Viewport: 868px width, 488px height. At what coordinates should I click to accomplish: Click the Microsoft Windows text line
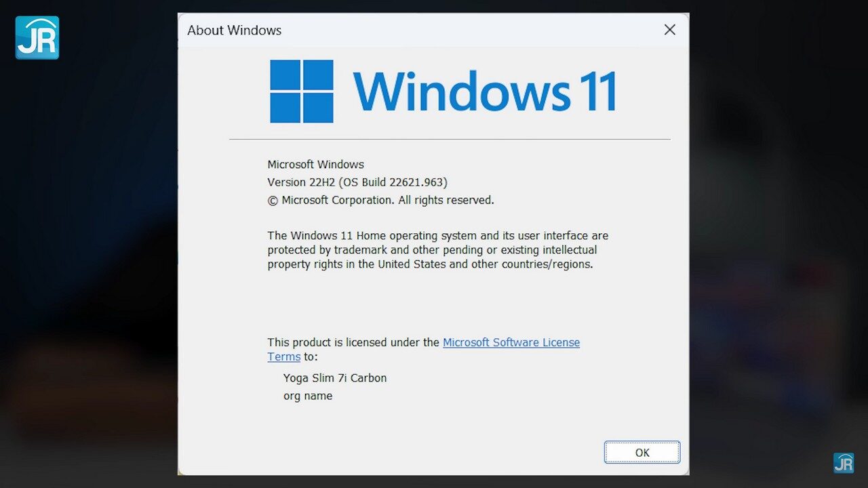pyautogui.click(x=315, y=164)
